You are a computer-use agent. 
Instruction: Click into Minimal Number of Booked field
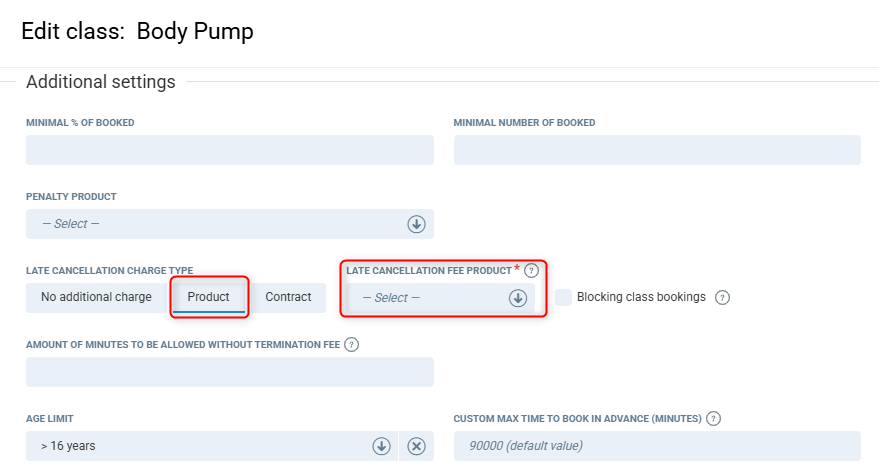click(657, 150)
